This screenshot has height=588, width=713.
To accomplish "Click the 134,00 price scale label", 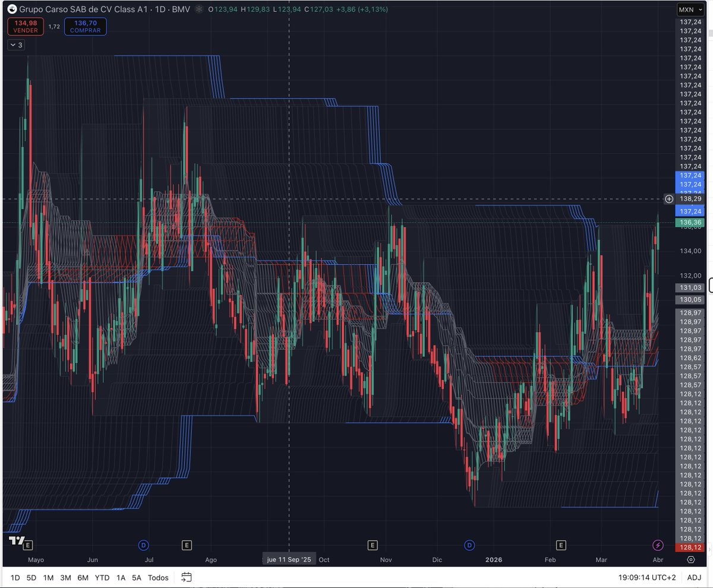I will (690, 251).
